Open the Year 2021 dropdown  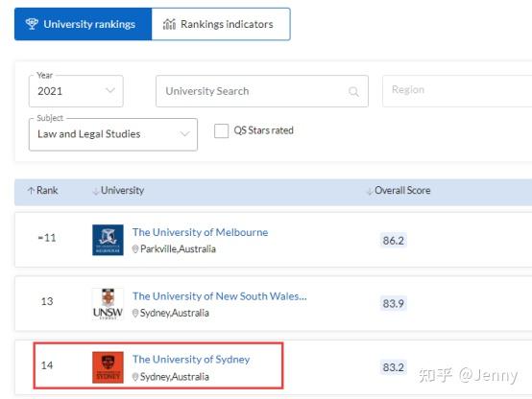tap(76, 91)
